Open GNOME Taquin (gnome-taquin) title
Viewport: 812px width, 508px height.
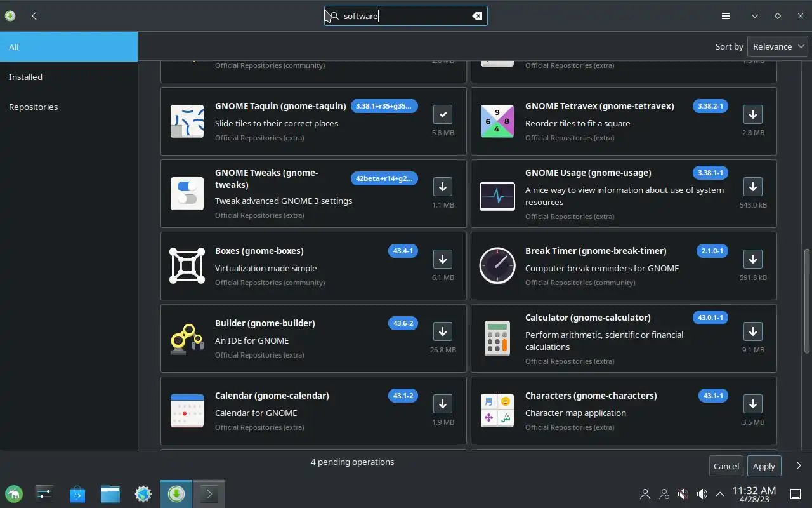pos(280,106)
